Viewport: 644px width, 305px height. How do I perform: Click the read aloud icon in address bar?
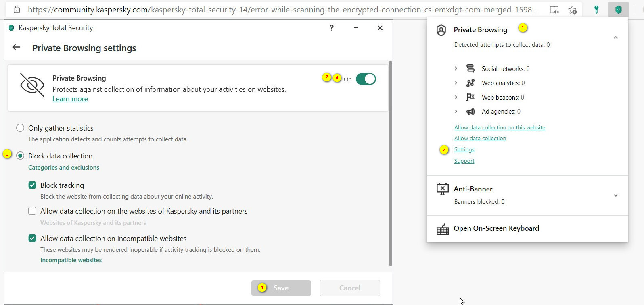pyautogui.click(x=554, y=10)
